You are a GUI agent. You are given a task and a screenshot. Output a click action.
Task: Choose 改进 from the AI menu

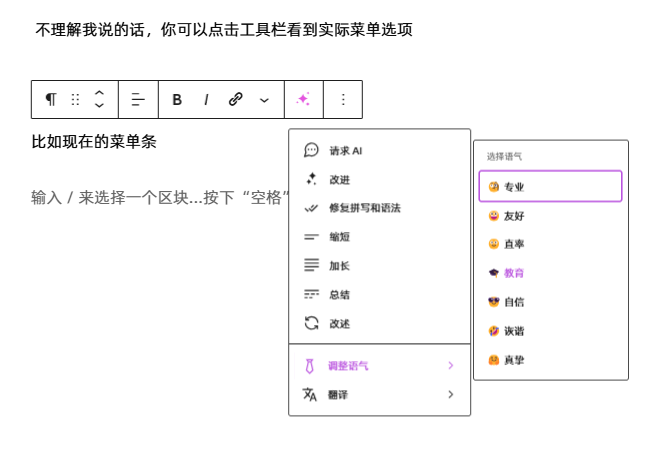tap(340, 179)
